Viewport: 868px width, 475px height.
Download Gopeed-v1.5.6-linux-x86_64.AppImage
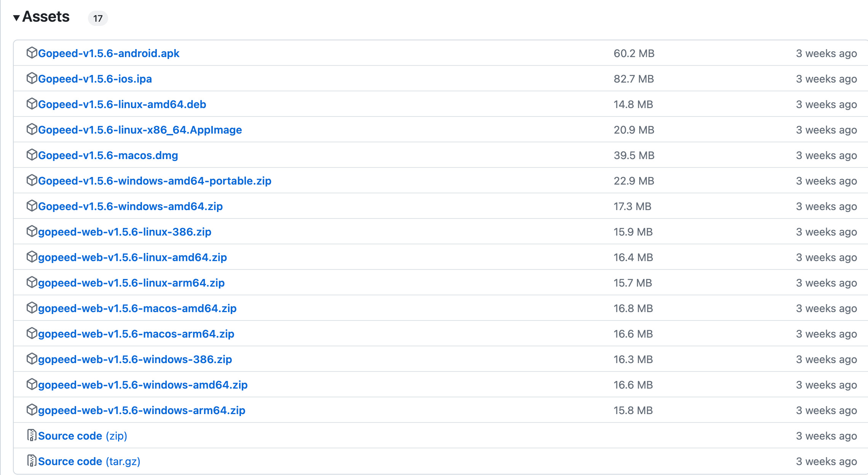coord(140,130)
